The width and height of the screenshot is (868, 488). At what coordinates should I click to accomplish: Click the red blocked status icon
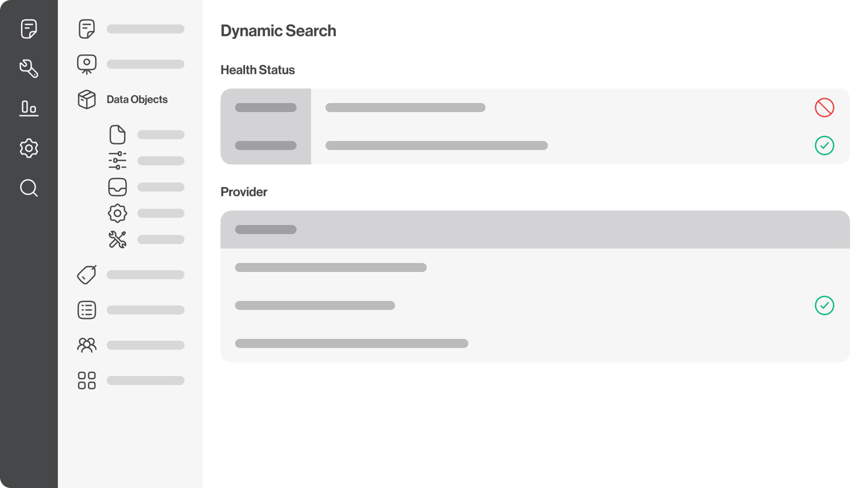(824, 107)
